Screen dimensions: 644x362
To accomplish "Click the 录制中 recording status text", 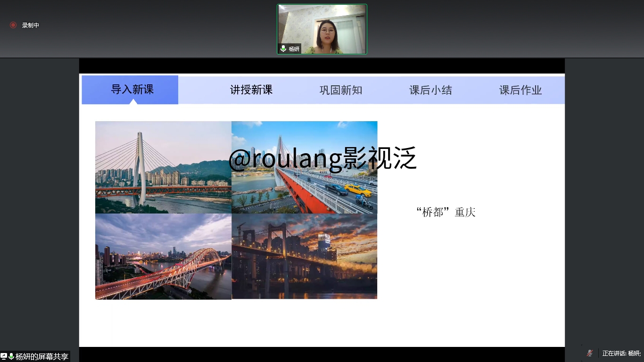I will pyautogui.click(x=31, y=25).
